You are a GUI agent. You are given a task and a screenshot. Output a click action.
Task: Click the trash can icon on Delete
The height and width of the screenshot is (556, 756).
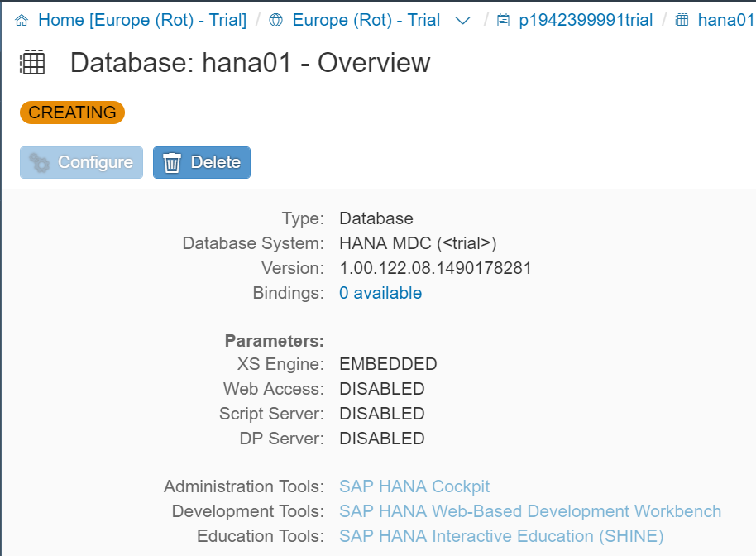(x=172, y=162)
